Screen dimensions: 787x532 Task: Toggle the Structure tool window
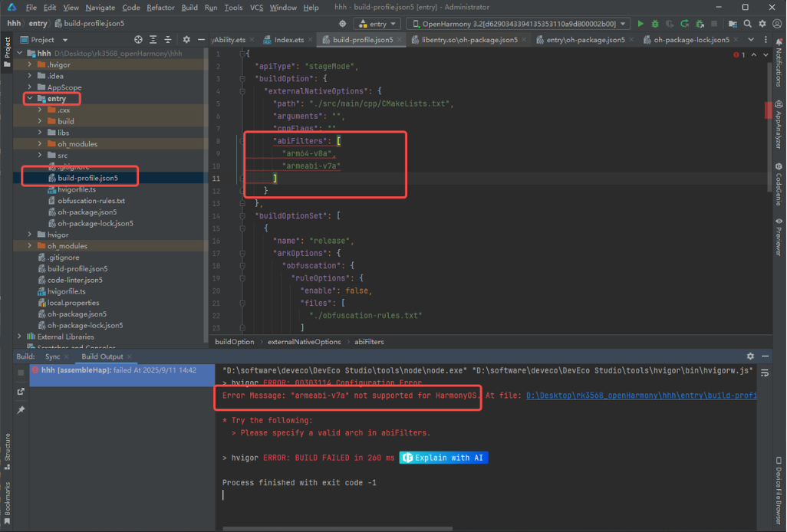click(x=7, y=451)
